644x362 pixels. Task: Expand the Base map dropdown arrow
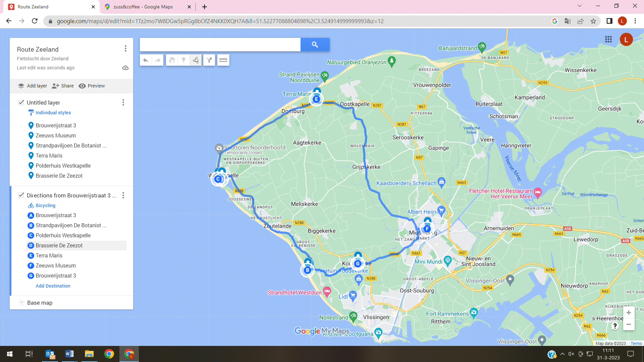(21, 303)
